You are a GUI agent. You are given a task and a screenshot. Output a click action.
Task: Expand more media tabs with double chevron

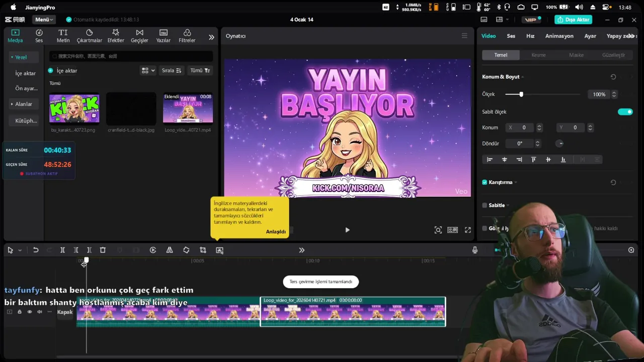[x=211, y=37]
